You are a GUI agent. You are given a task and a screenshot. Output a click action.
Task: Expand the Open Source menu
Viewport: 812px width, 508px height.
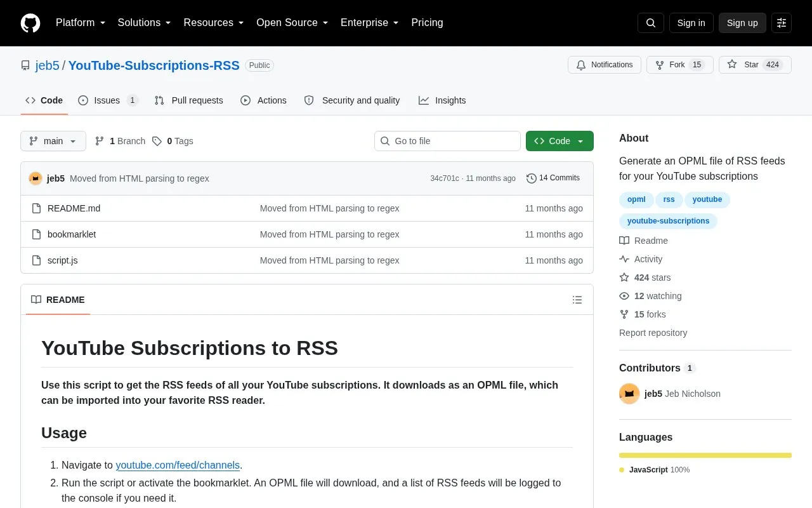[x=292, y=23]
